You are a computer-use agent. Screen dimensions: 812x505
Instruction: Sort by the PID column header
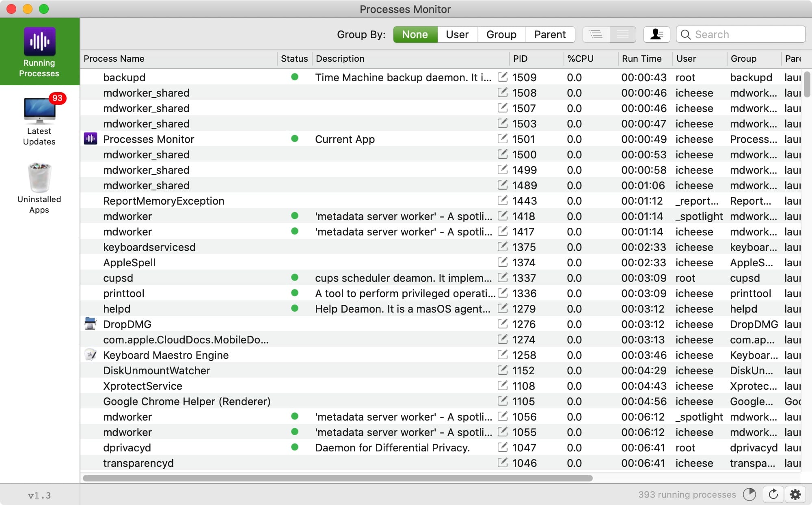tap(536, 59)
